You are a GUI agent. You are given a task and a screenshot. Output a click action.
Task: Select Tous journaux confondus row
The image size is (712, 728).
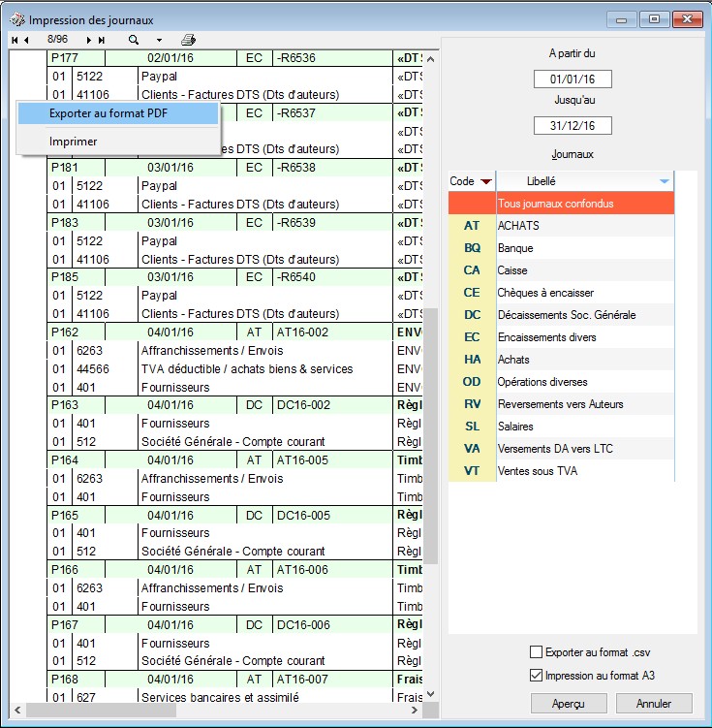click(561, 204)
